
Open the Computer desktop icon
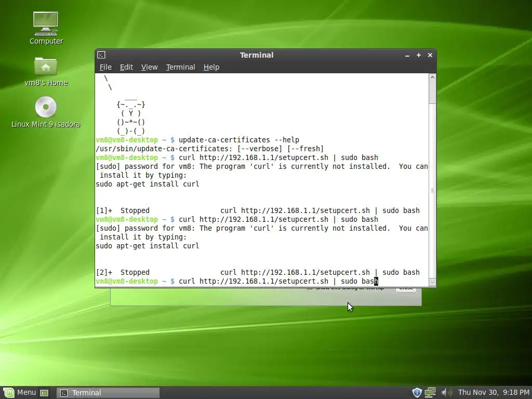point(46,28)
